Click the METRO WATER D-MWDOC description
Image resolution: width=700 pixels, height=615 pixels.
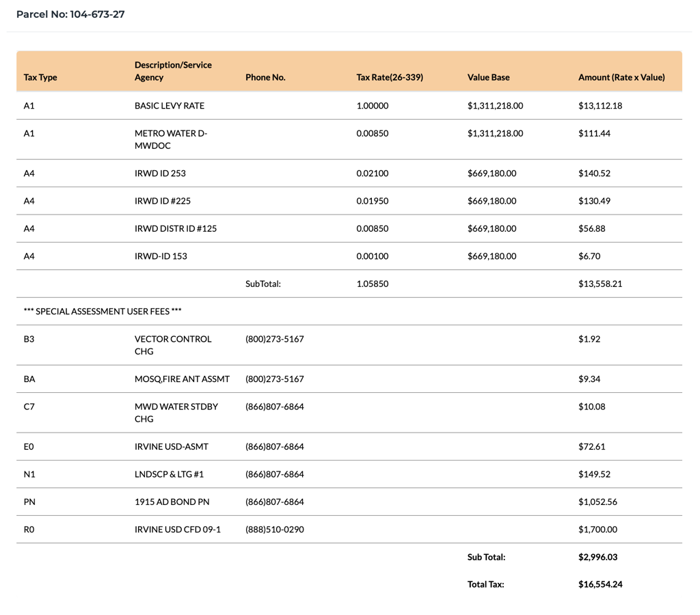(171, 139)
